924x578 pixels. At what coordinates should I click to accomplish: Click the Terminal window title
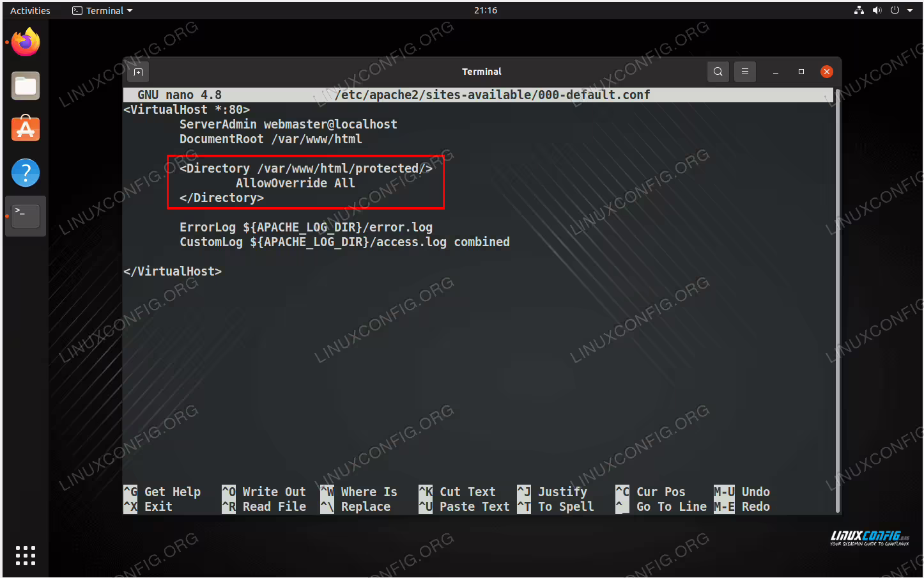pyautogui.click(x=482, y=72)
